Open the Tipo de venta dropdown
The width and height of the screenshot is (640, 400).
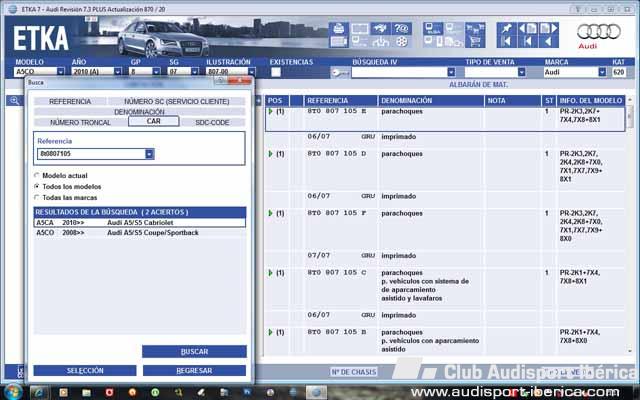click(522, 72)
